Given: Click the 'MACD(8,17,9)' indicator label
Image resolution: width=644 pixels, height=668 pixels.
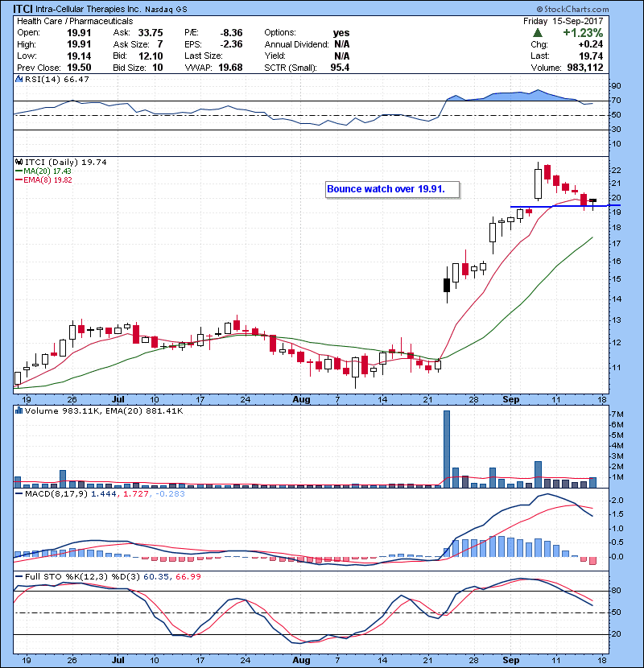Looking at the screenshot, I should pos(56,494).
